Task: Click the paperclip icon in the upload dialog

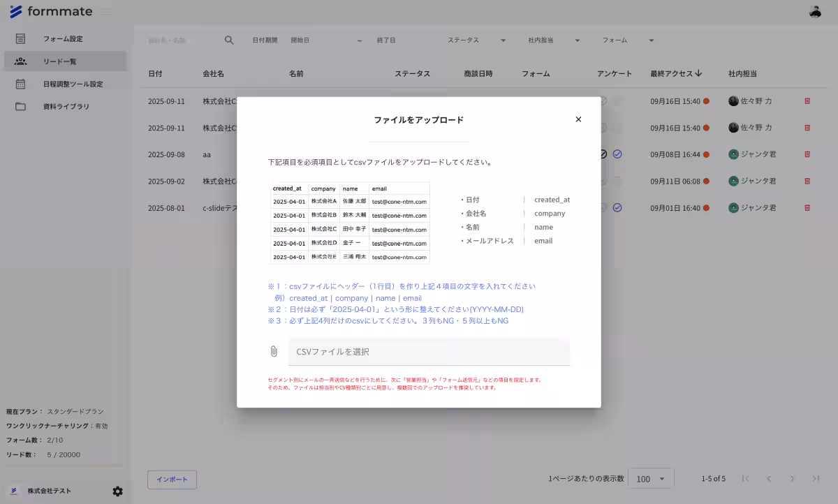Action: tap(274, 351)
